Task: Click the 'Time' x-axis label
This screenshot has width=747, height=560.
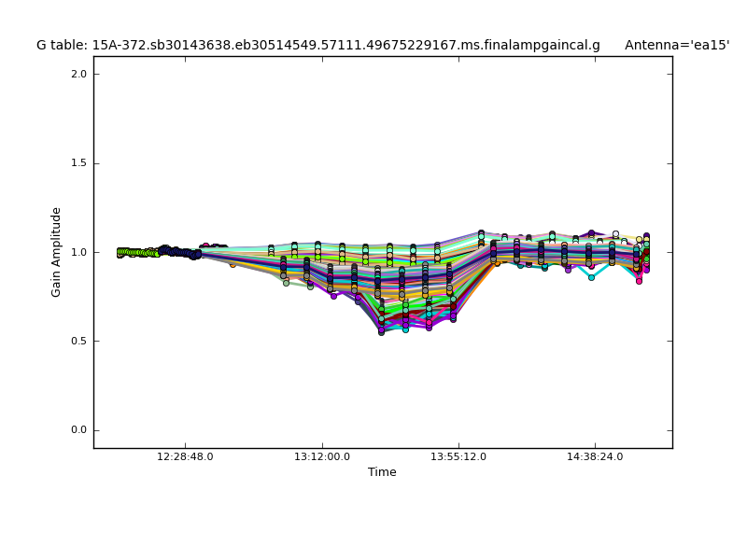Action: coord(382,472)
